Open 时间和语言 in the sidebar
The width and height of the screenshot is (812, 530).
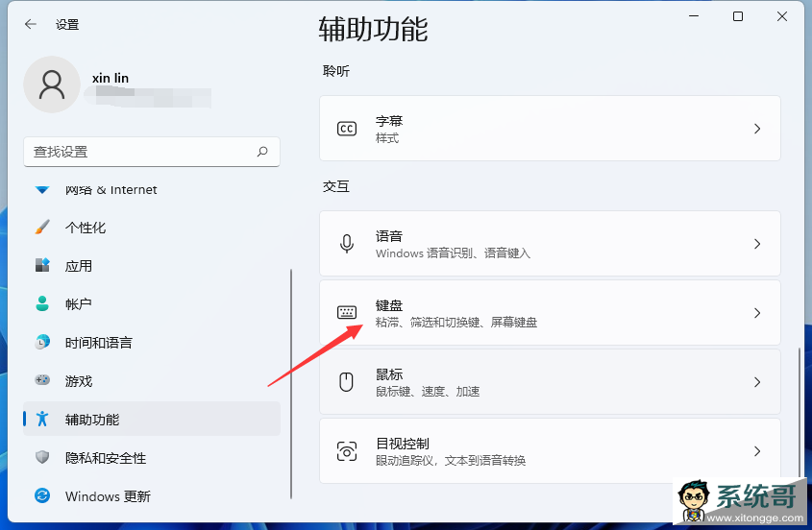(x=152, y=342)
